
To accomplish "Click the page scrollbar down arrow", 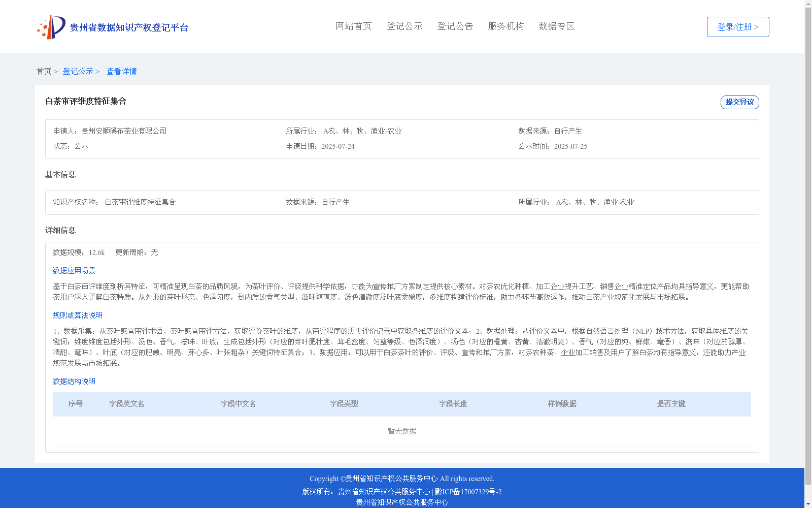I will [x=808, y=504].
